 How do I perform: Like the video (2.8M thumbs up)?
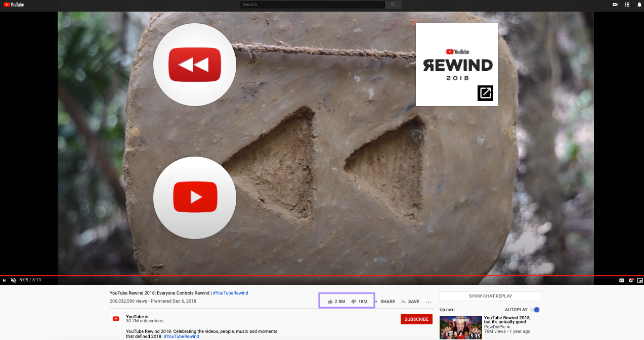pos(336,302)
